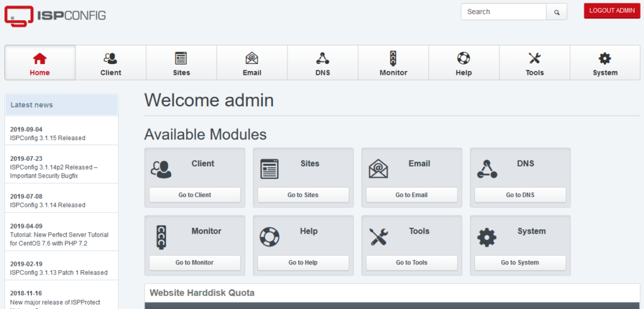Image resolution: width=644 pixels, height=309 pixels.
Task: Click the Go to DNS button
Action: coord(520,195)
